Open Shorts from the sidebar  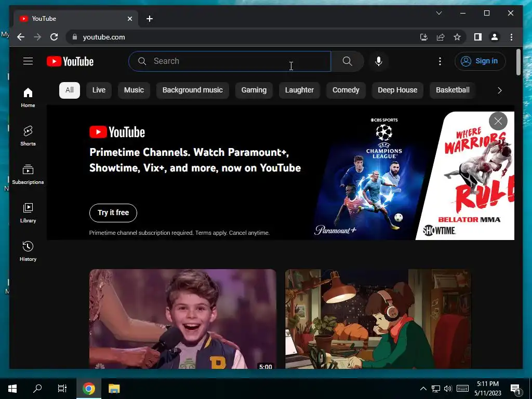pos(28,136)
